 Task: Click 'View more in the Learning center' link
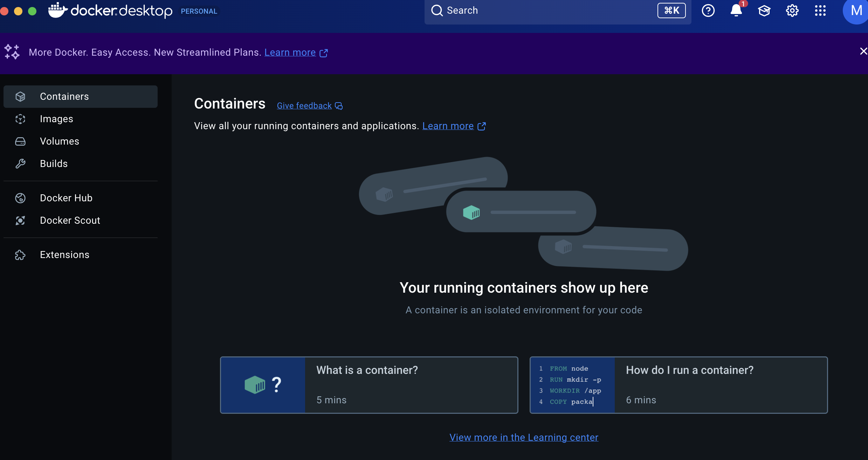coord(524,438)
